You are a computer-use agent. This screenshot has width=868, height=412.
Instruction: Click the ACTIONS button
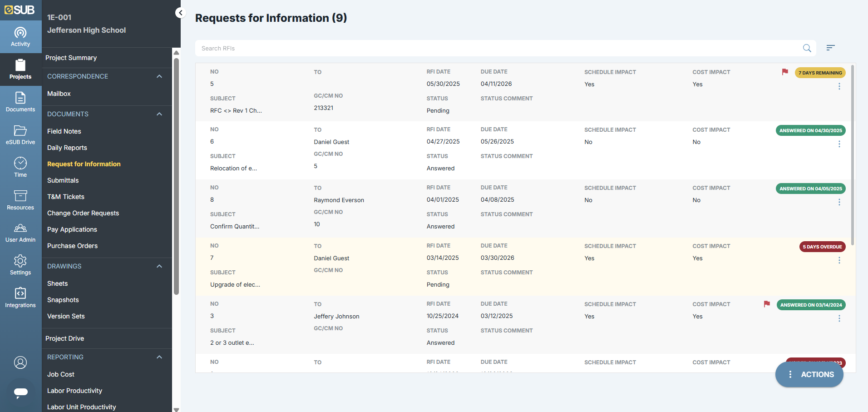(809, 374)
